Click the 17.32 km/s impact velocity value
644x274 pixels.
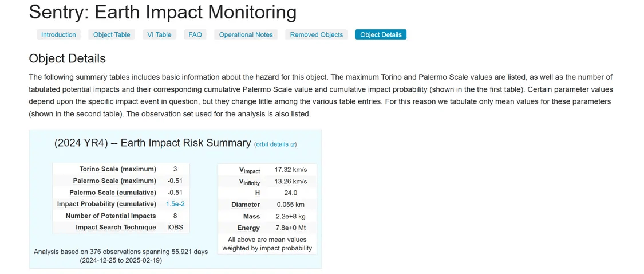291,170
